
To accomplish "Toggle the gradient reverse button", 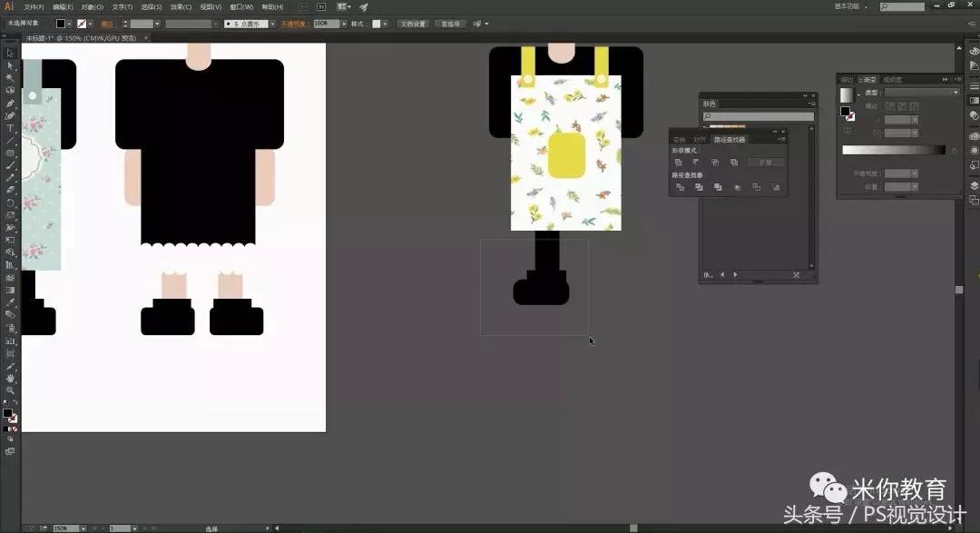I will pos(955,151).
